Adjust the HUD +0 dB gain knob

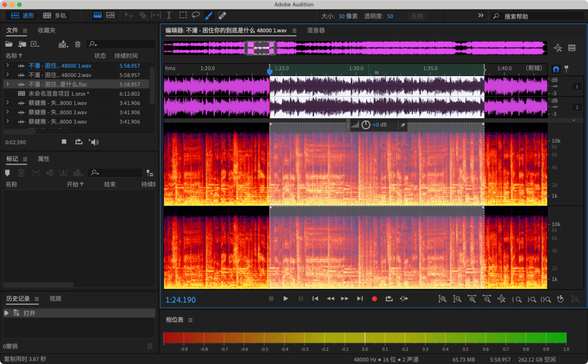point(366,125)
